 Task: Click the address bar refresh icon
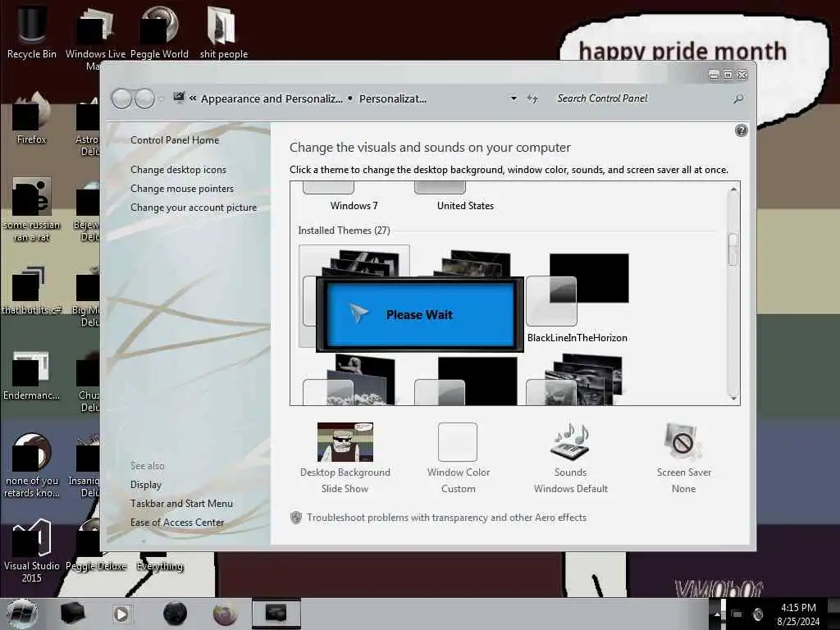[x=532, y=98]
